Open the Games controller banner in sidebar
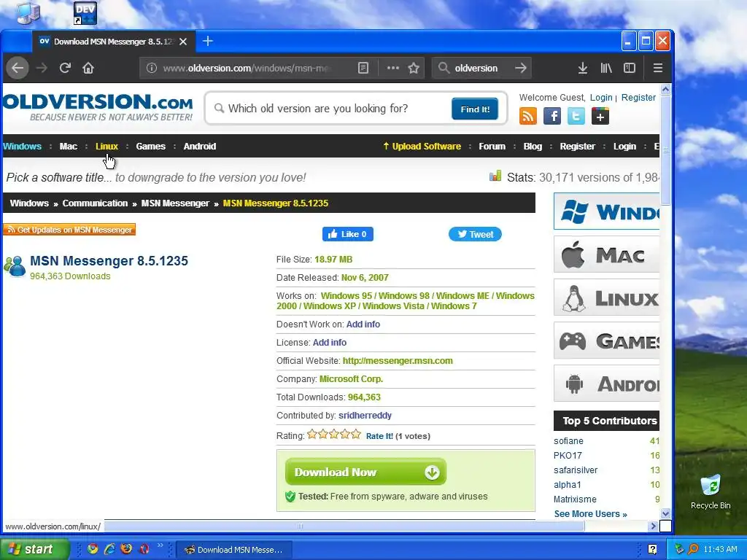 click(x=606, y=341)
